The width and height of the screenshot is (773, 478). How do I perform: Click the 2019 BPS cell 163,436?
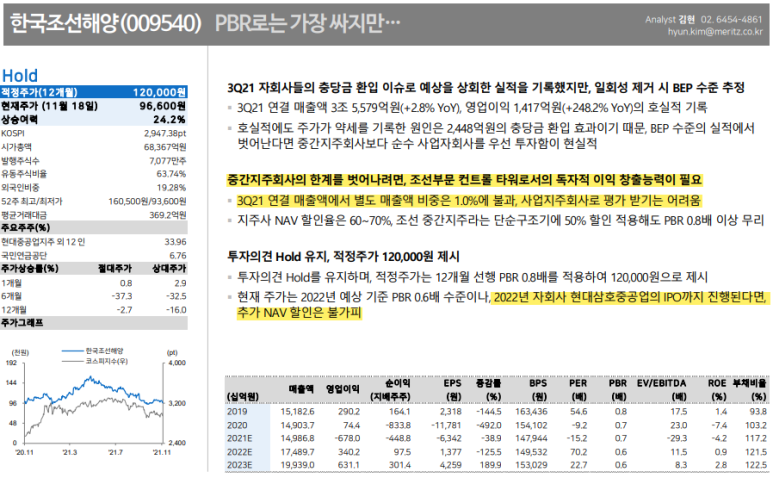[531, 411]
